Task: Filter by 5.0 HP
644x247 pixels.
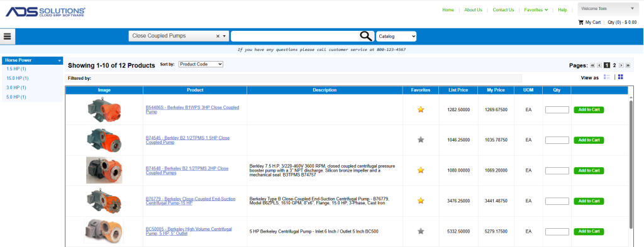Action: pos(16,97)
